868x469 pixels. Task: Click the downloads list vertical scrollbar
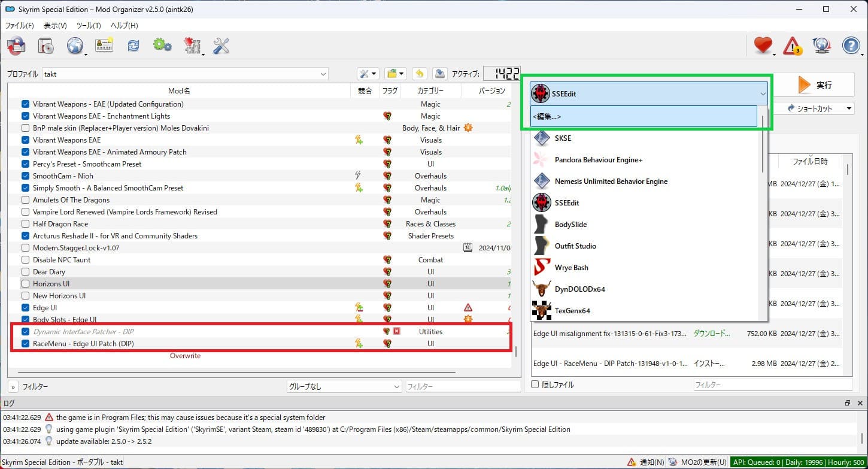coord(846,170)
